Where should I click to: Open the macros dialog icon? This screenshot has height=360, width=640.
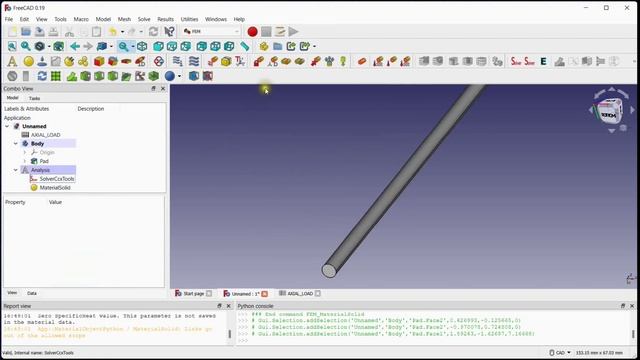pyautogui.click(x=280, y=31)
